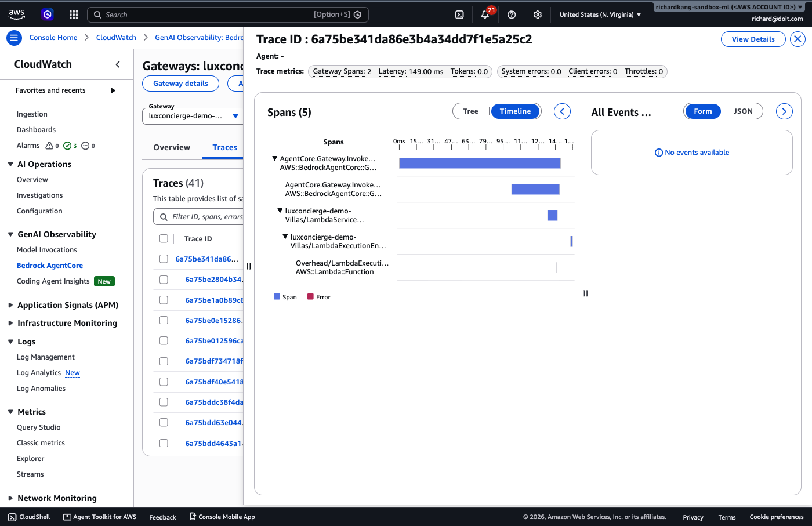Screen dimensions: 812x526
Task: Check the box for trace 6a75be2804b34
Action: coord(164,280)
